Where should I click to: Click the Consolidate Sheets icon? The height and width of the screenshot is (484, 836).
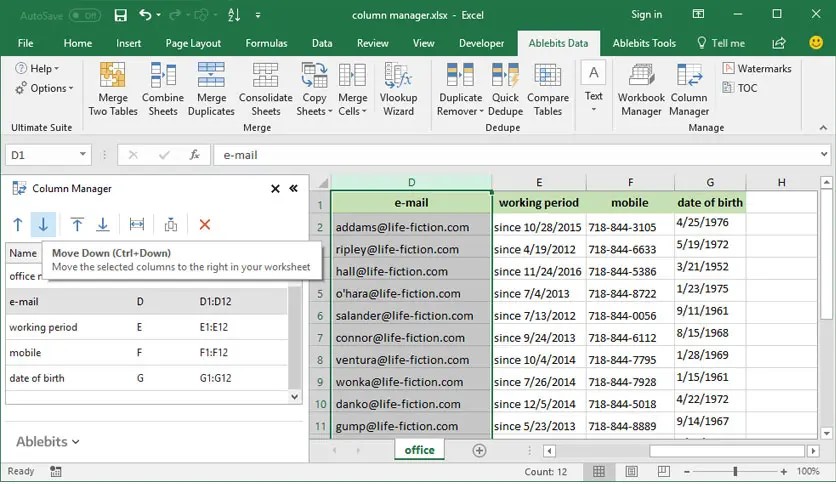coord(265,77)
